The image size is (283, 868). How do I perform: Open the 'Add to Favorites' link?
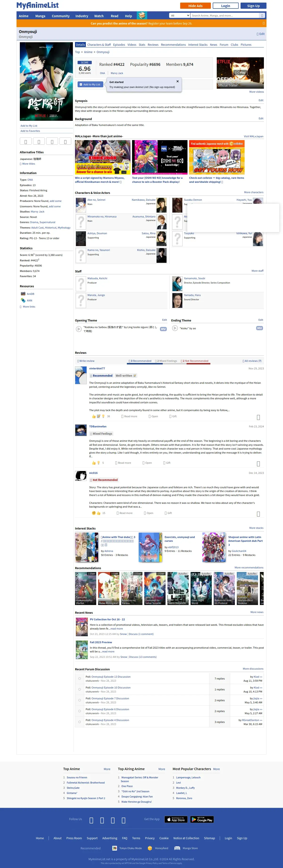tap(30, 131)
